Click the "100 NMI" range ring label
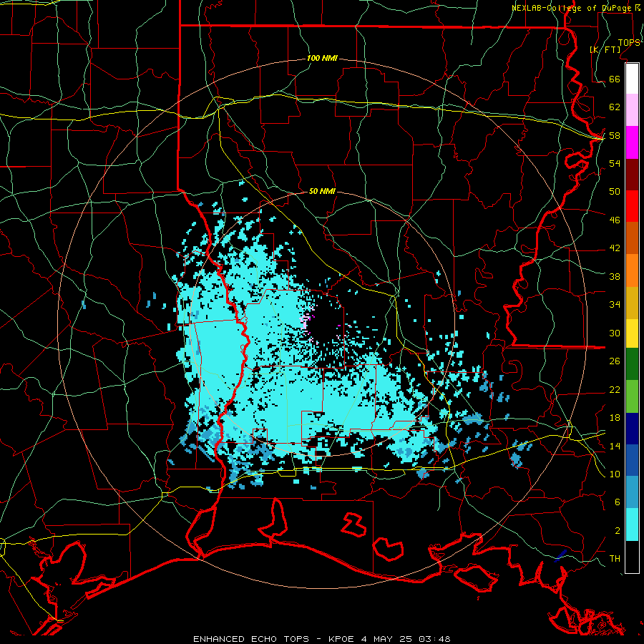The height and width of the screenshot is (644, 644). pyautogui.click(x=322, y=58)
